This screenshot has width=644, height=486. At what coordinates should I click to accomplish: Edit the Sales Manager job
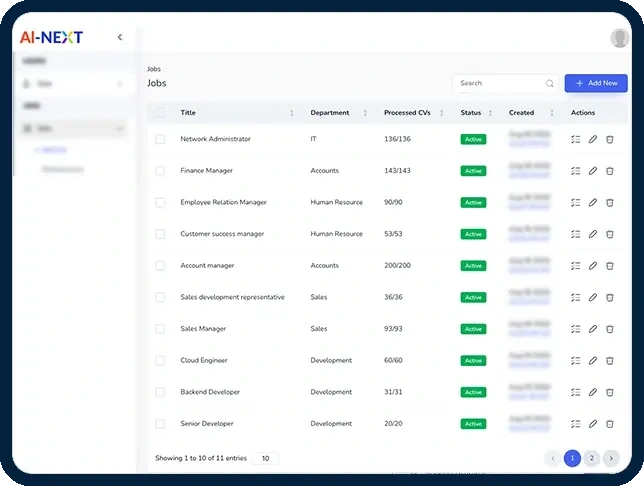pyautogui.click(x=593, y=329)
